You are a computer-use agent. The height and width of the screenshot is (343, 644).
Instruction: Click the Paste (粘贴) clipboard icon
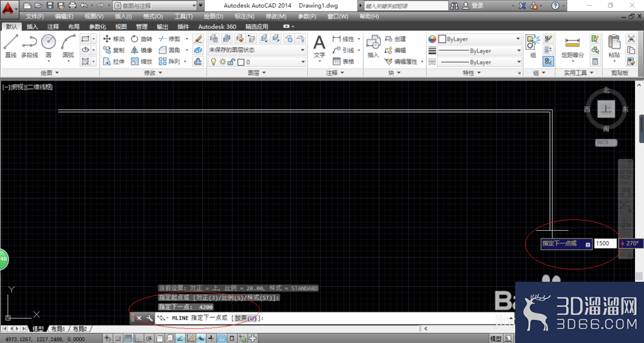pos(614,46)
